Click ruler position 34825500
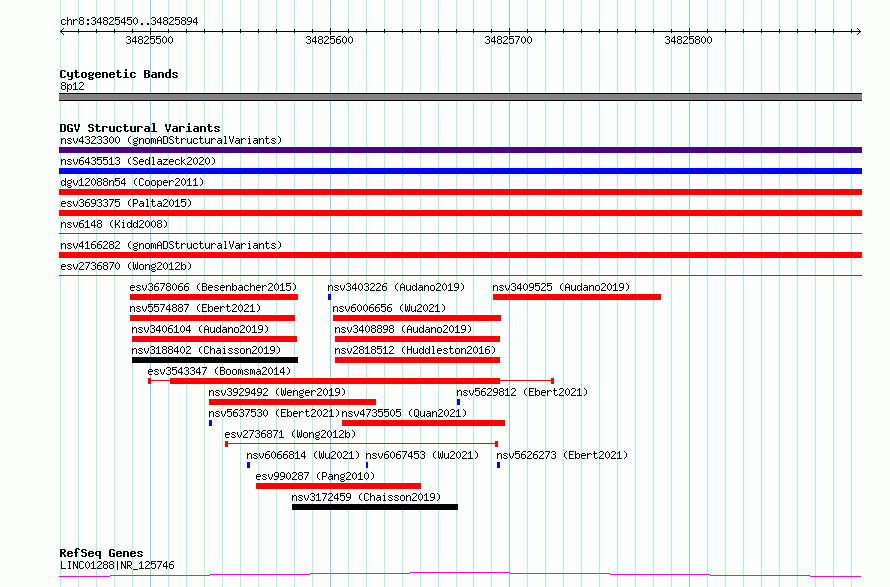 [149, 40]
